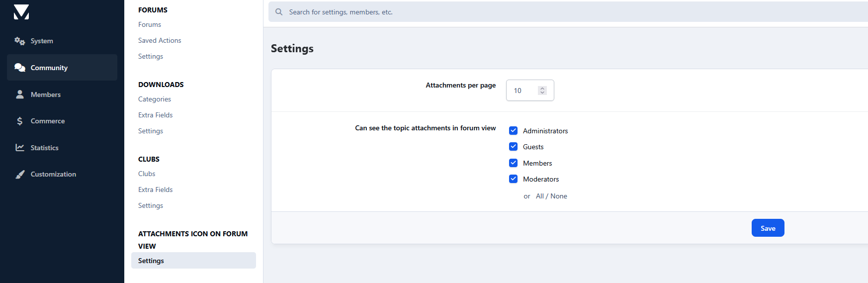Click the None link to deselect groups
This screenshot has width=868, height=283.
[559, 196]
